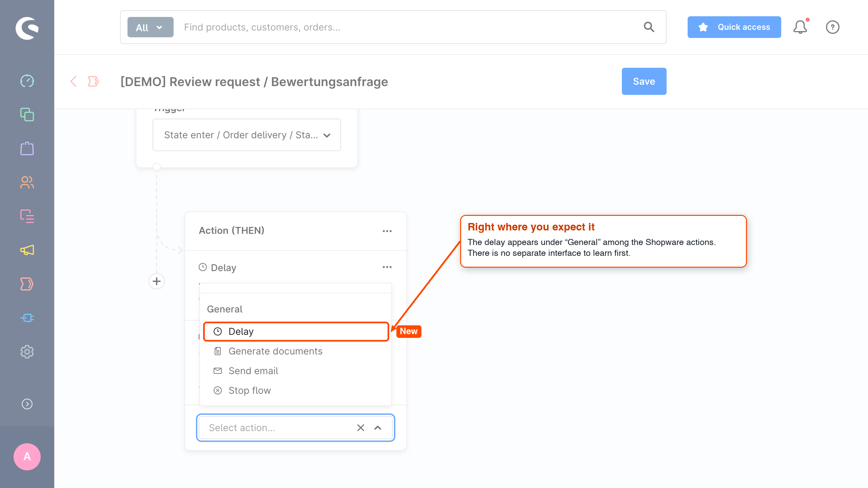The width and height of the screenshot is (868, 488).
Task: Open notifications bell
Action: pyautogui.click(x=801, y=27)
